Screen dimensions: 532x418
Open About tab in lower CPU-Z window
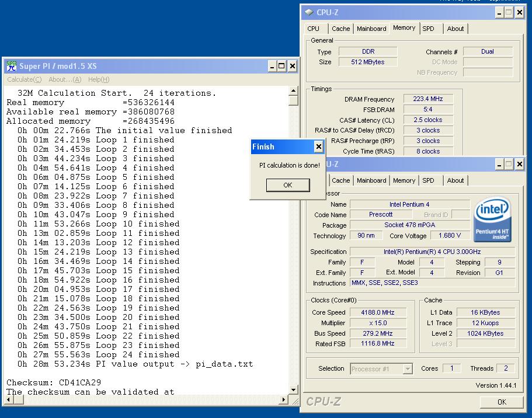(x=455, y=180)
